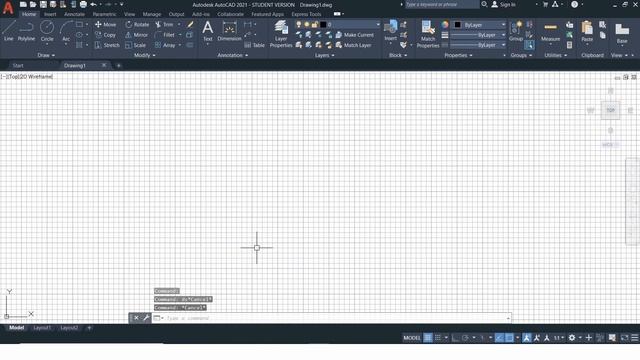Click the Measure tool
The height and width of the screenshot is (360, 640).
point(550,32)
